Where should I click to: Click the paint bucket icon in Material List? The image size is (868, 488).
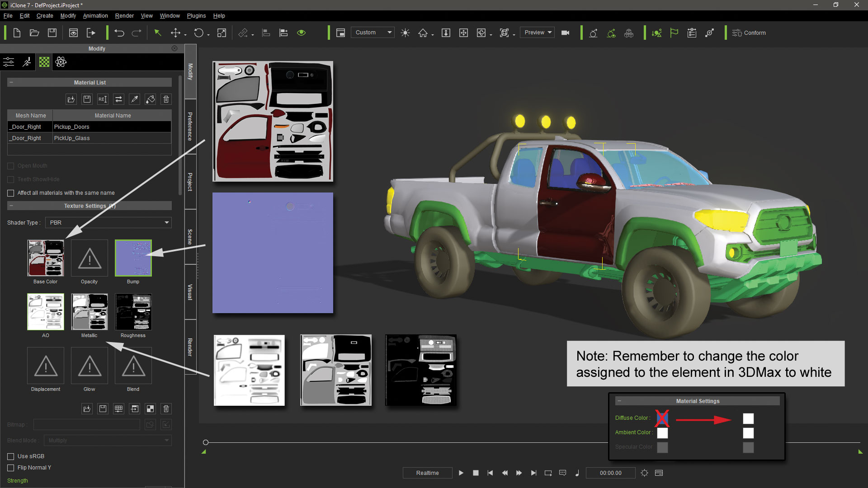click(150, 99)
